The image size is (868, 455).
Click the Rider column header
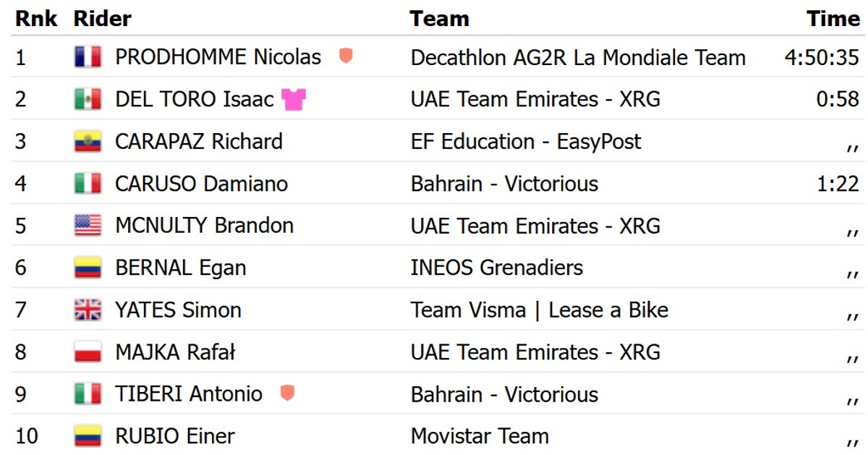point(102,19)
